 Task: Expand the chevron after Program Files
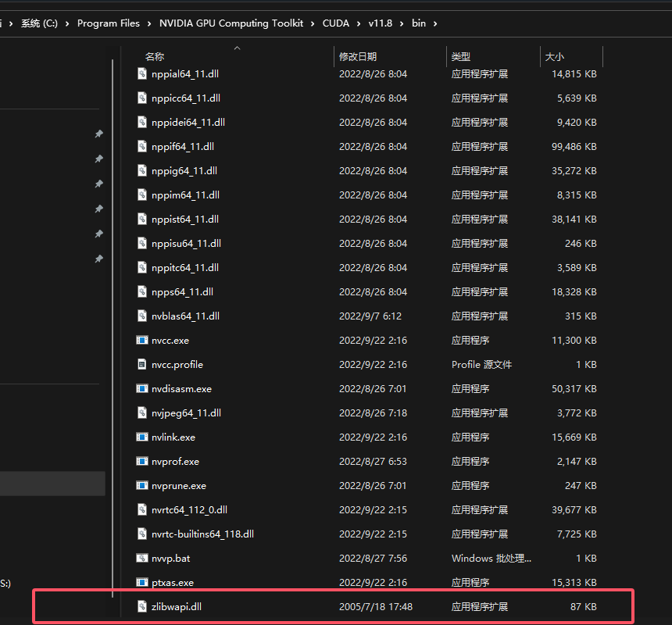click(x=149, y=23)
